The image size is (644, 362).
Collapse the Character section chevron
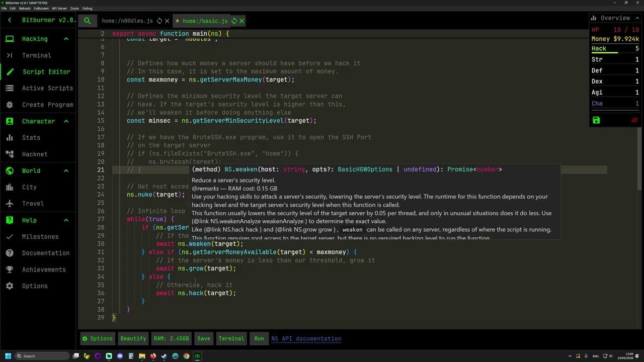(66, 121)
